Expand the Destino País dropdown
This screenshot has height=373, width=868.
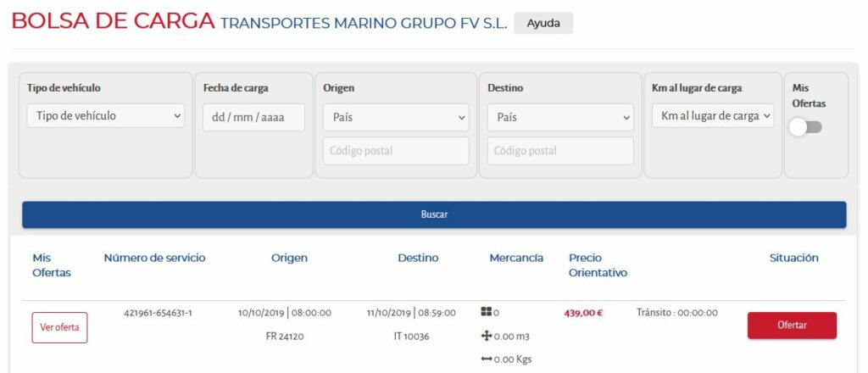tap(560, 117)
